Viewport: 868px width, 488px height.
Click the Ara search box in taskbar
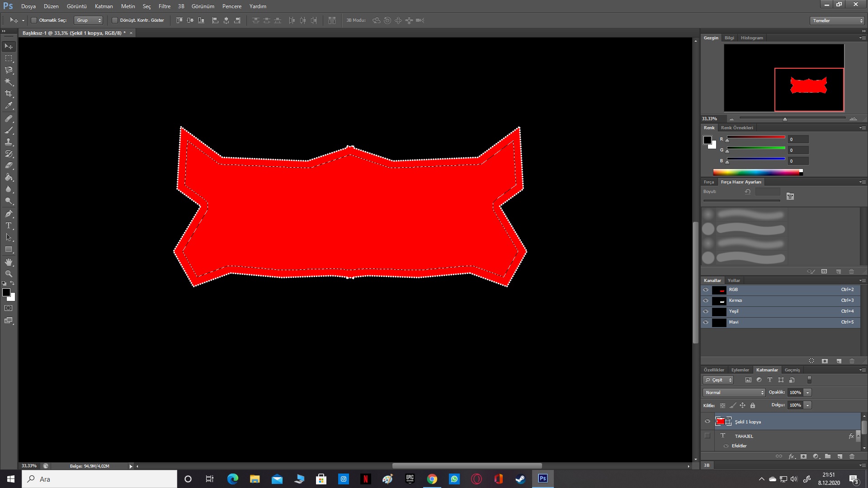[99, 479]
